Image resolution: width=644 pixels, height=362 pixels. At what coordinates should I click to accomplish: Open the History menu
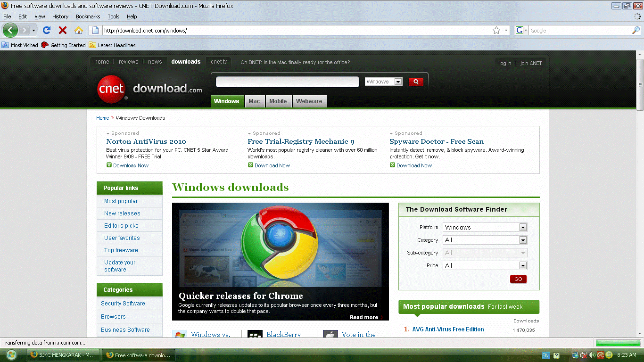[x=60, y=16]
